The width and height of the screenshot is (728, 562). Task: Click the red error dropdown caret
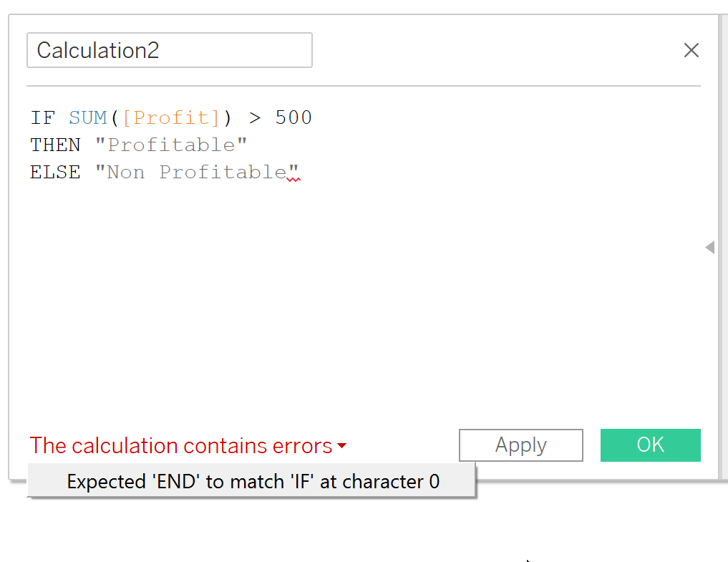click(x=341, y=446)
